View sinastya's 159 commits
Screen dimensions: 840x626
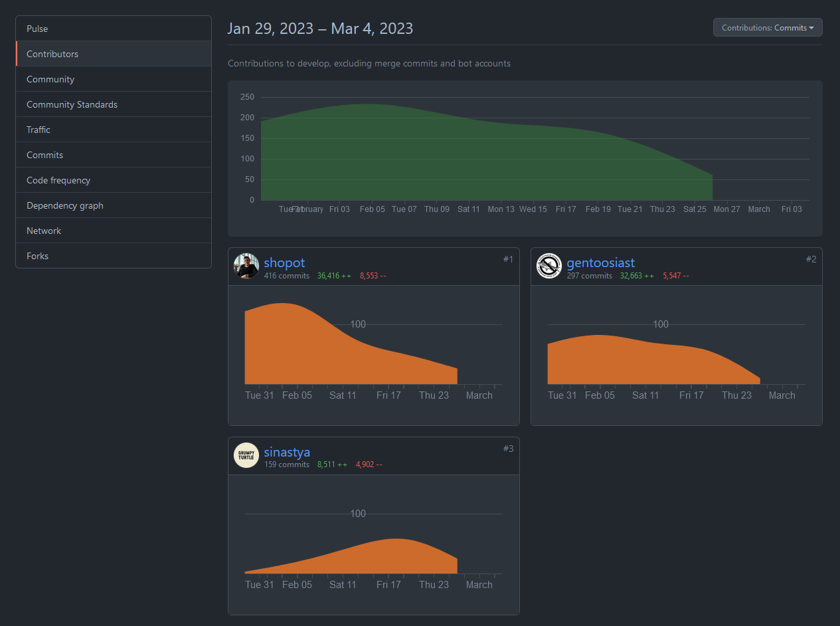tap(287, 465)
